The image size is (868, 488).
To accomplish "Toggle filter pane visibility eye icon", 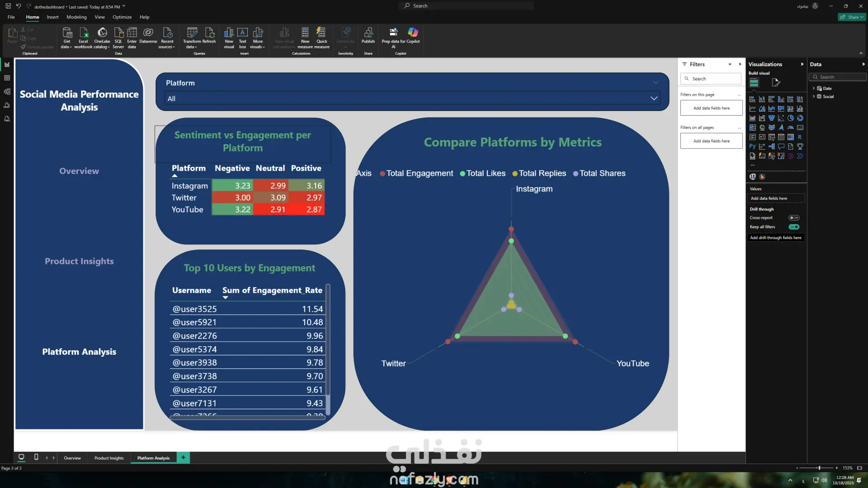I will (x=730, y=64).
